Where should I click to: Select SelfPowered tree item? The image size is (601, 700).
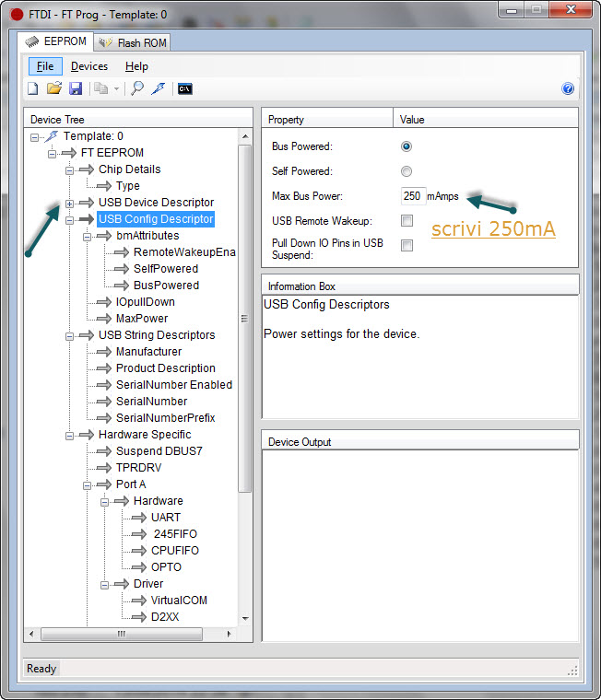[x=166, y=269]
